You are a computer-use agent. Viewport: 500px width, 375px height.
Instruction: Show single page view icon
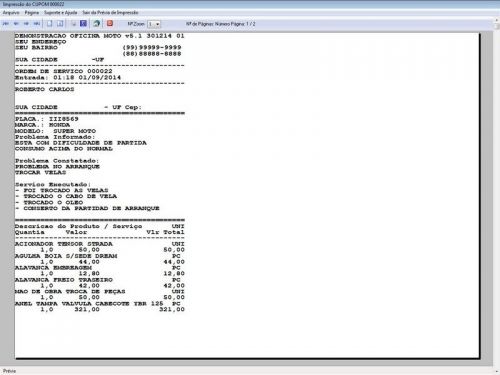(x=50, y=24)
